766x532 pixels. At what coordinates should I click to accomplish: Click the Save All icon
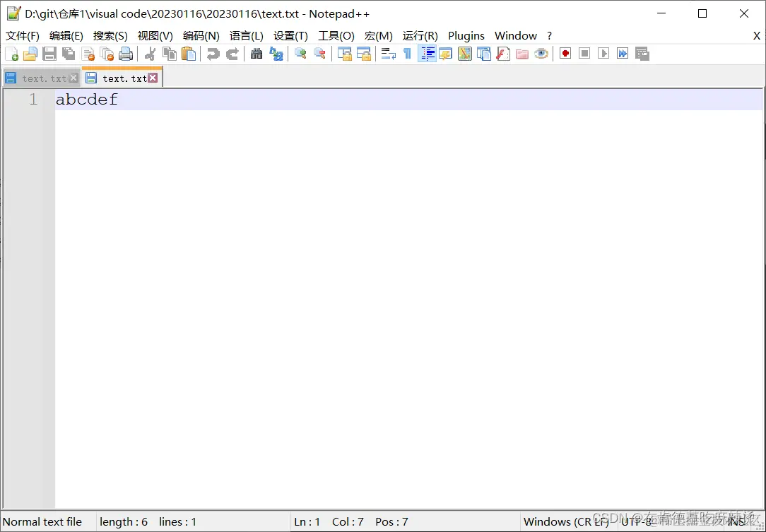click(x=69, y=54)
